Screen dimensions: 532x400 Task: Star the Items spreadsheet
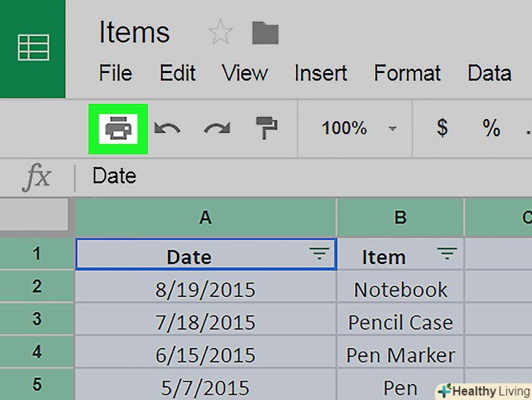pos(220,33)
